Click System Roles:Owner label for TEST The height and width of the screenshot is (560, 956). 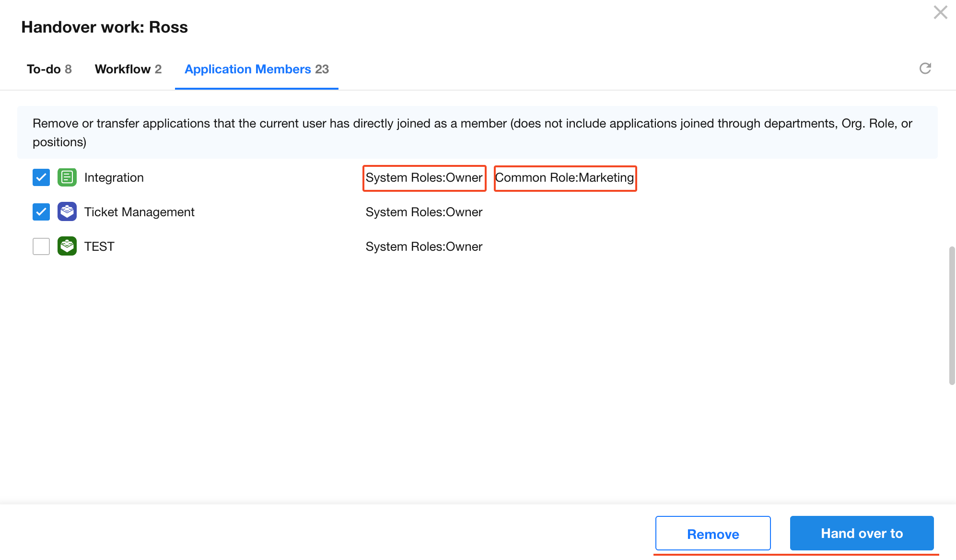[x=424, y=246]
